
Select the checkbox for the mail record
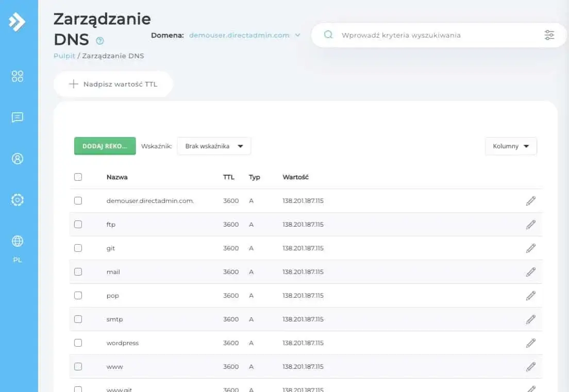pos(78,271)
